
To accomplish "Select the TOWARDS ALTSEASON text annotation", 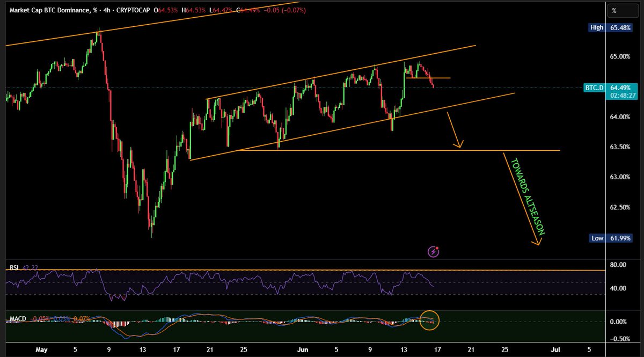I will [x=528, y=197].
